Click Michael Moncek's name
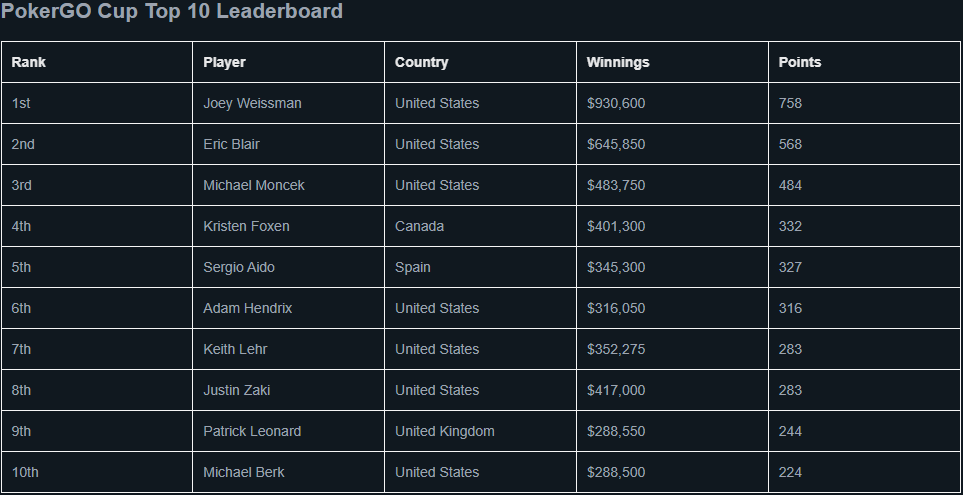This screenshot has height=495, width=963. 254,185
